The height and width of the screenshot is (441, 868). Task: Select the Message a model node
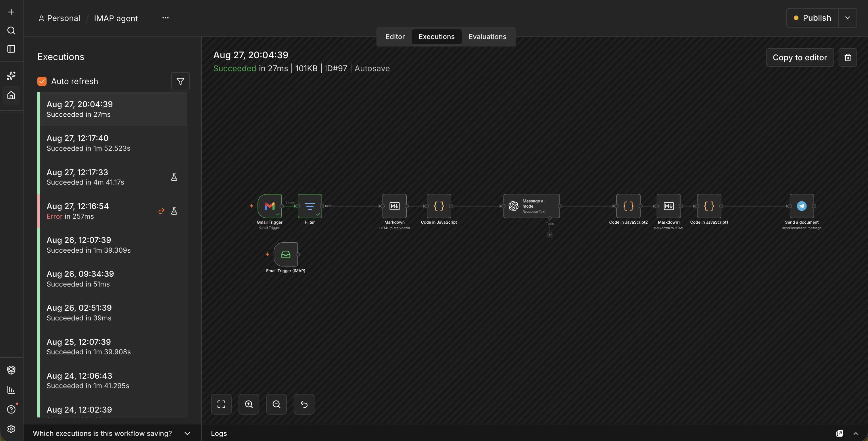[531, 206]
